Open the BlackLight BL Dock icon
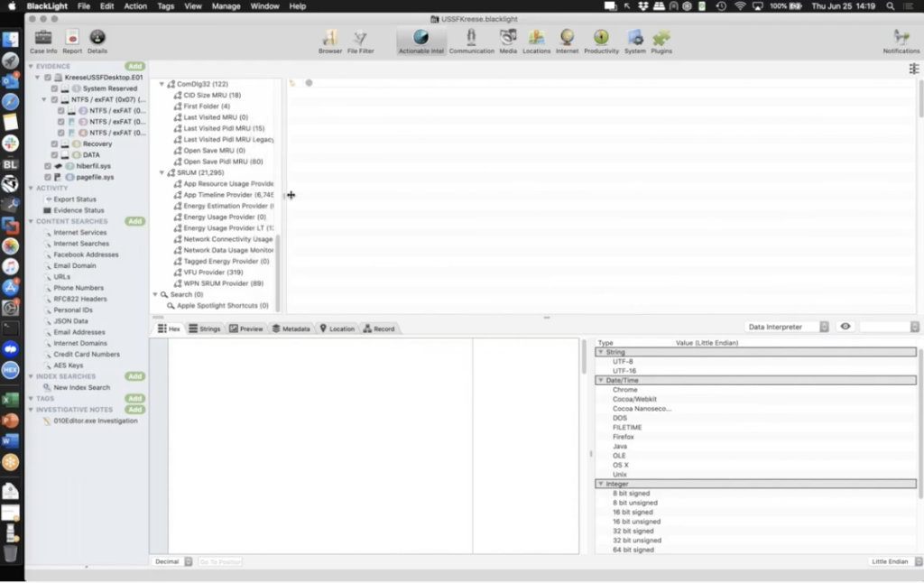This screenshot has width=924, height=583. (x=10, y=164)
